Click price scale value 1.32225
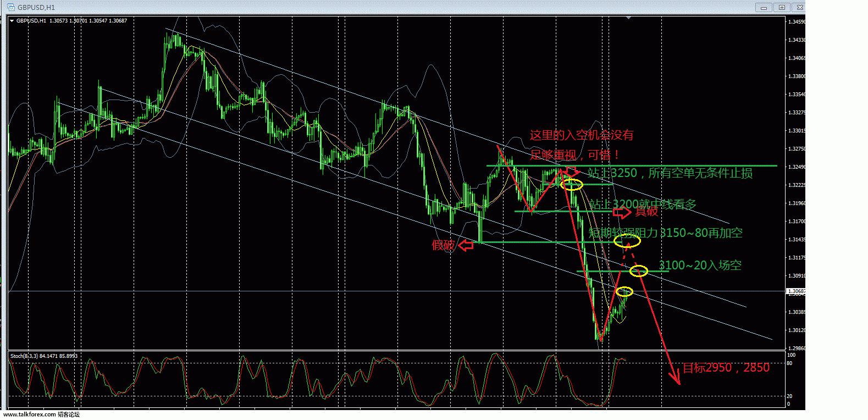Viewport: 868px width, 420px height. click(797, 185)
